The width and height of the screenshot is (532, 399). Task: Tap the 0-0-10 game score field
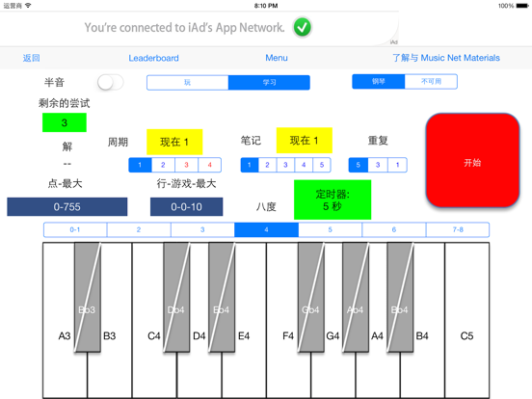pyautogui.click(x=187, y=206)
